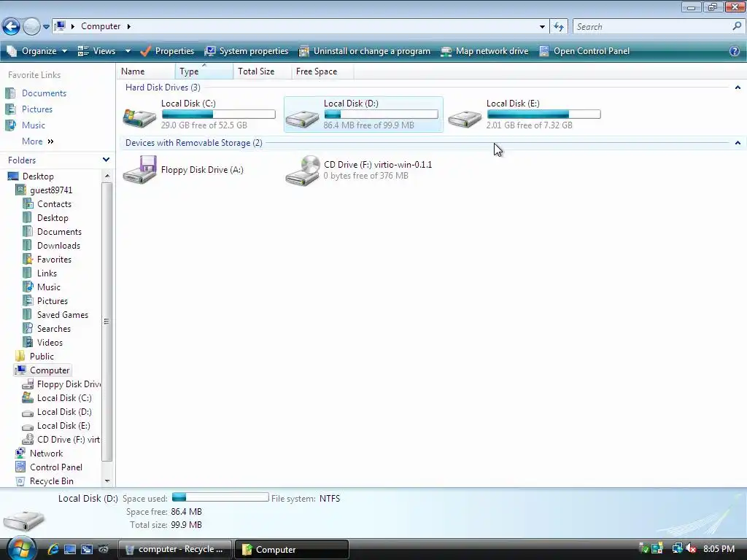Click Open Control Panel in the toolbar

584,51
